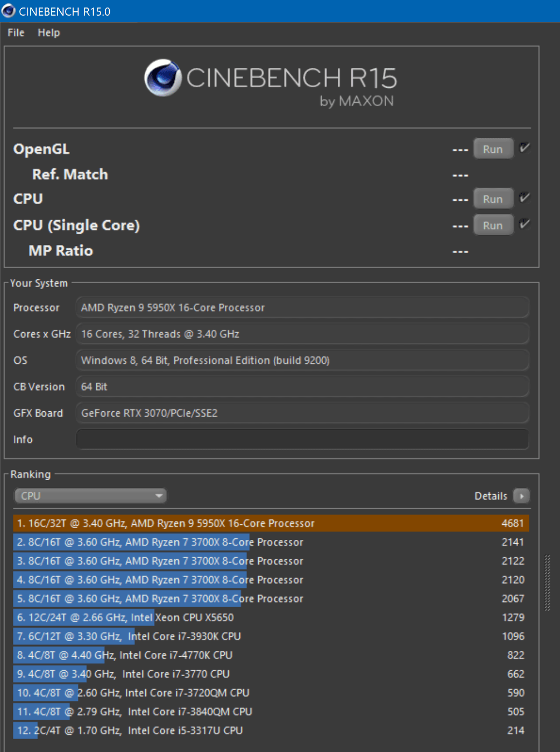Click the Cinebench R15 sphere logo
Image resolution: width=560 pixels, height=752 pixels.
pyautogui.click(x=162, y=78)
